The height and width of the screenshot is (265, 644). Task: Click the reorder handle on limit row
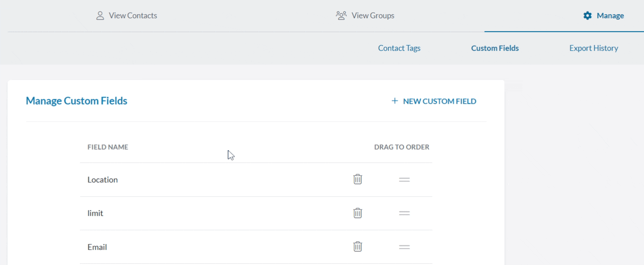404,213
